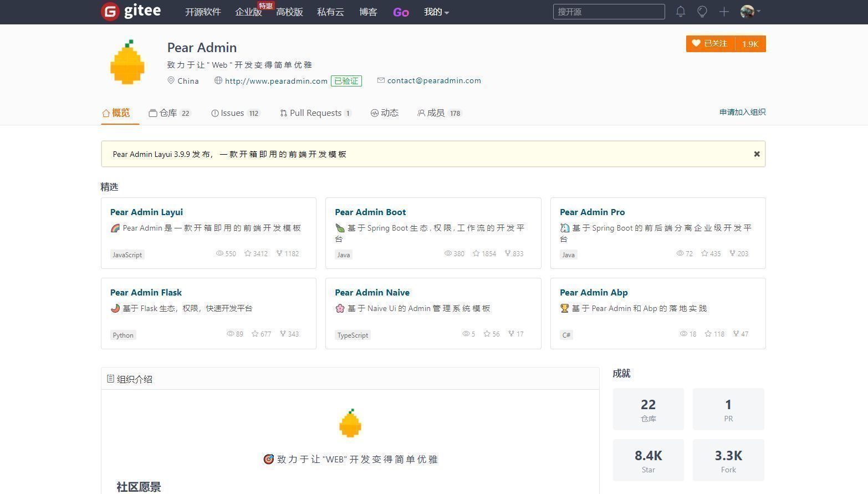Click watch eye icon on Pear Admin Boot
This screenshot has width=868, height=494.
point(448,253)
